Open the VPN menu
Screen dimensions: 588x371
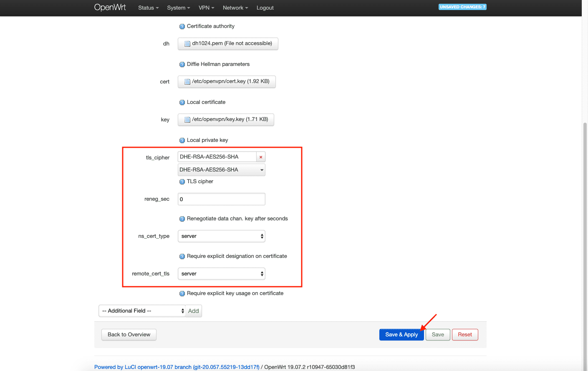[206, 8]
